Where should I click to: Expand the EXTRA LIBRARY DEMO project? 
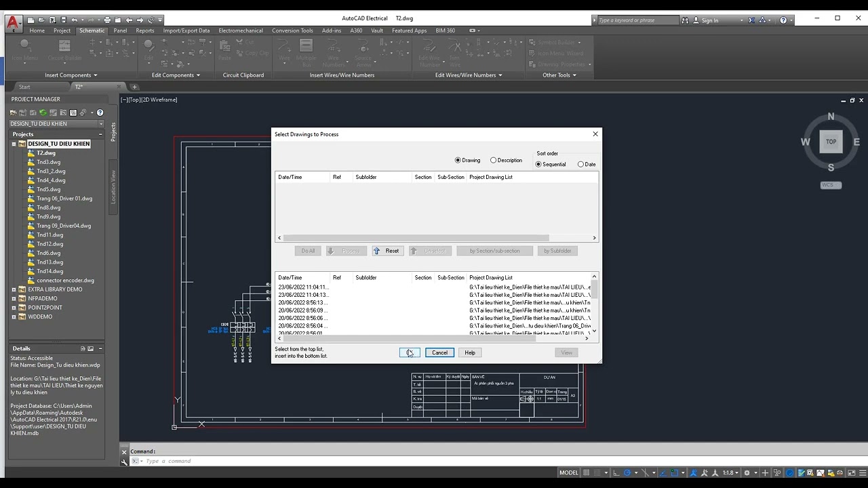[x=14, y=289]
